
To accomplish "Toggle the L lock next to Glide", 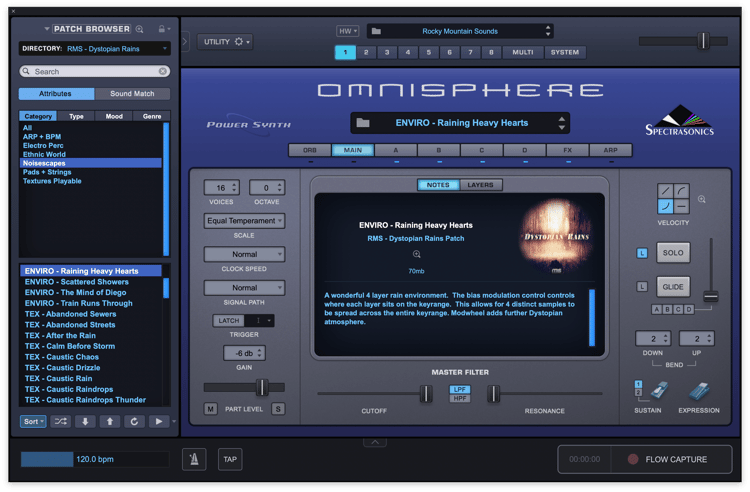I will 642,287.
